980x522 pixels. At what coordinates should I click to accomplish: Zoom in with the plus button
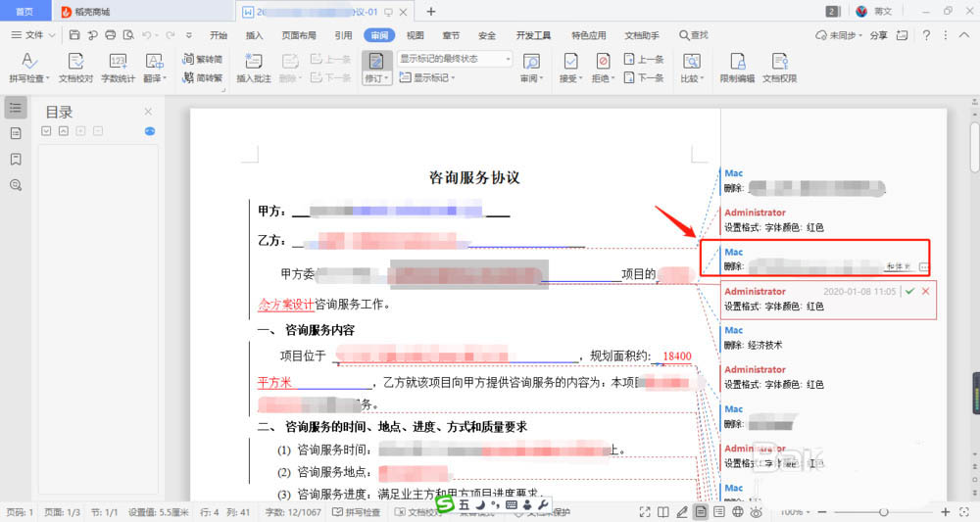(x=946, y=512)
